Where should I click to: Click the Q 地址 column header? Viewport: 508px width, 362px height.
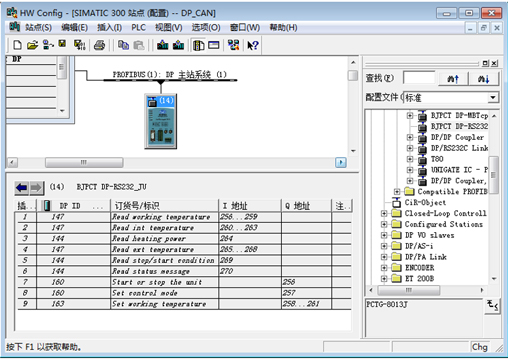(306, 206)
